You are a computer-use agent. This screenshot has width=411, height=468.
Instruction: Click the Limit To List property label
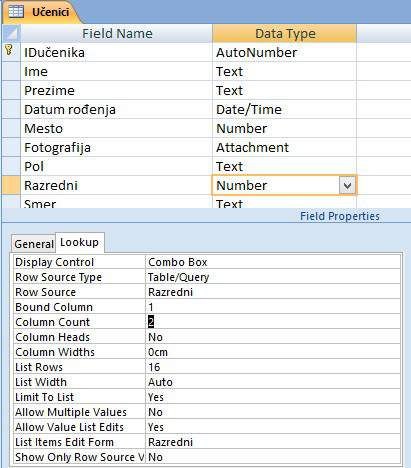click(79, 397)
